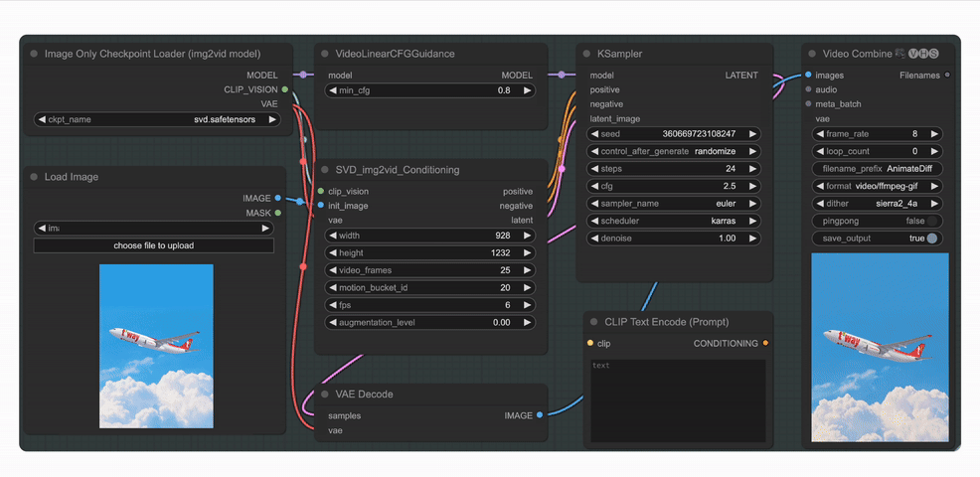Click the images input socket on Video Combine
980x477 pixels.
point(808,75)
